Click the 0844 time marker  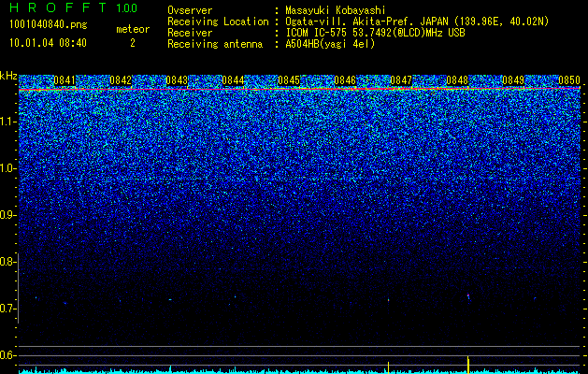pos(233,80)
